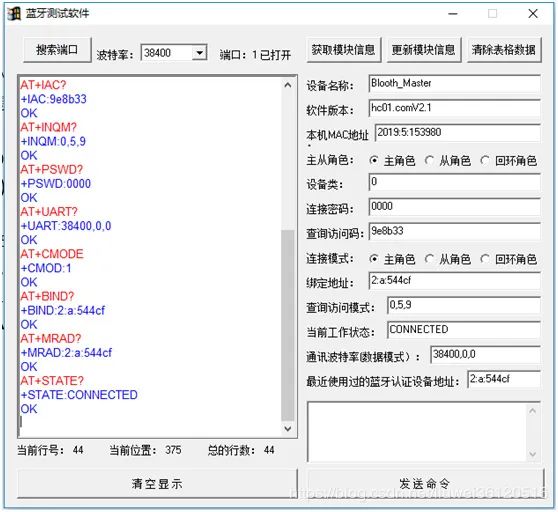This screenshot has width=558, height=512.
Task: Open the 波特率 baud rate dropdown arrow
Action: pyautogui.click(x=199, y=53)
